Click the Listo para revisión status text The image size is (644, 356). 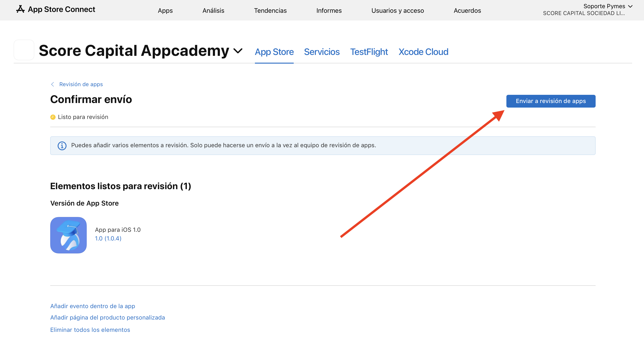[83, 117]
